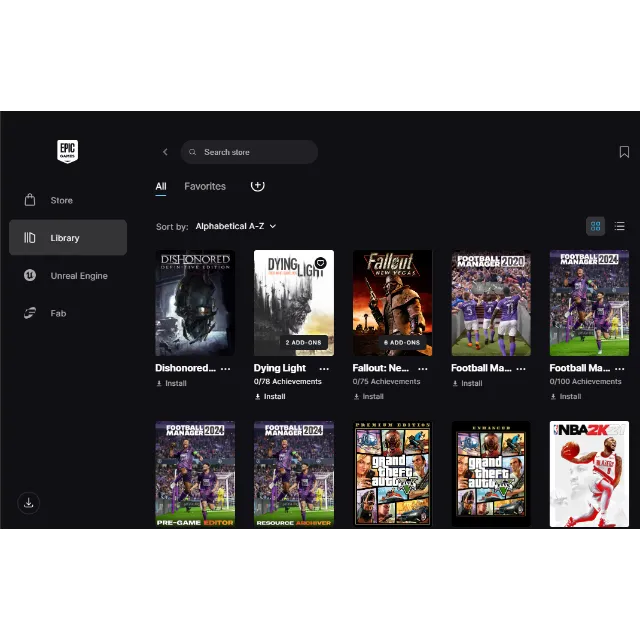The image size is (640, 640).
Task: Open the Store from the sidebar
Action: [x=62, y=200]
